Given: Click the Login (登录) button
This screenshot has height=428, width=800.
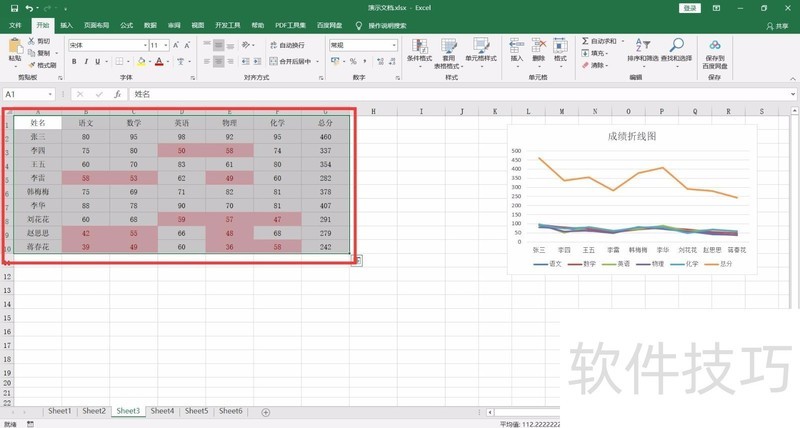Looking at the screenshot, I should coord(690,8).
